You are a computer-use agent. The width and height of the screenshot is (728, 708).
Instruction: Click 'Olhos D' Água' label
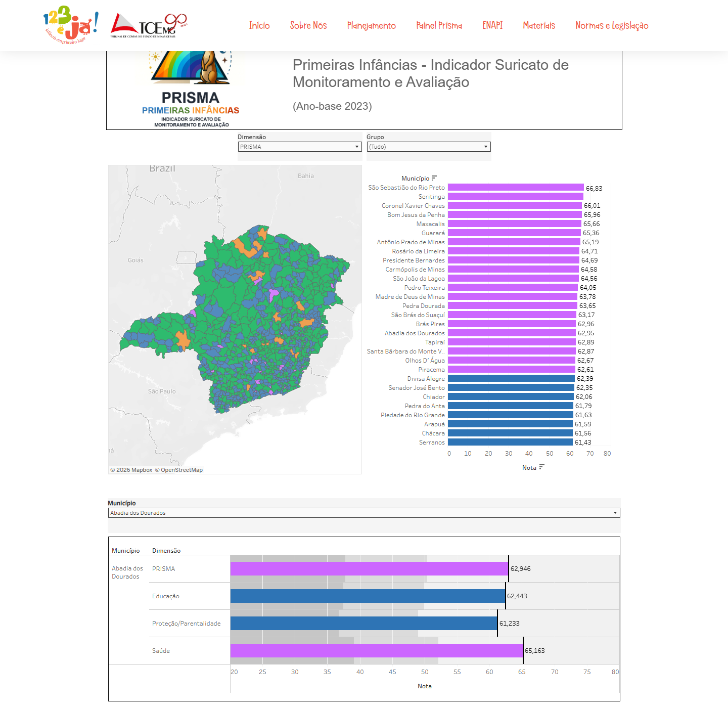[x=425, y=361]
